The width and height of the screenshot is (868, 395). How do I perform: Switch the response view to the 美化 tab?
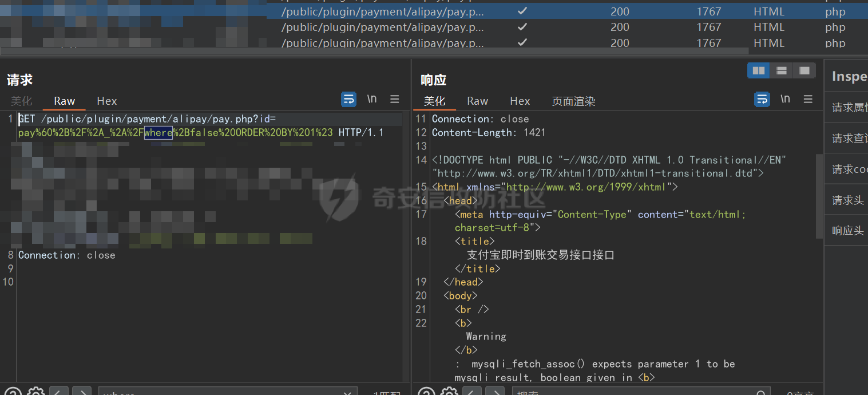[x=434, y=101]
